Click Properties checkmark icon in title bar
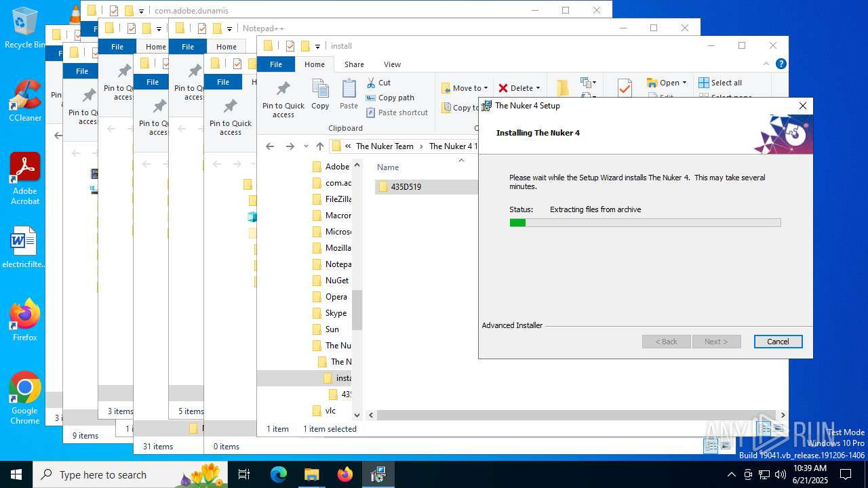 point(290,46)
